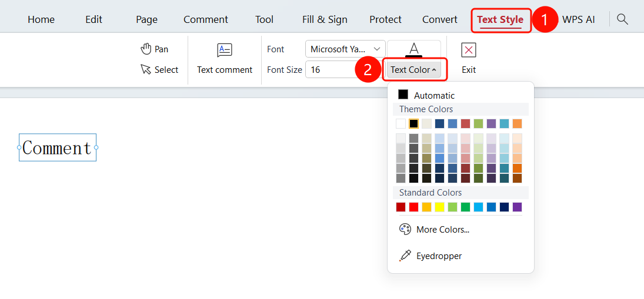Switch to Fill & Sign tab

click(325, 19)
